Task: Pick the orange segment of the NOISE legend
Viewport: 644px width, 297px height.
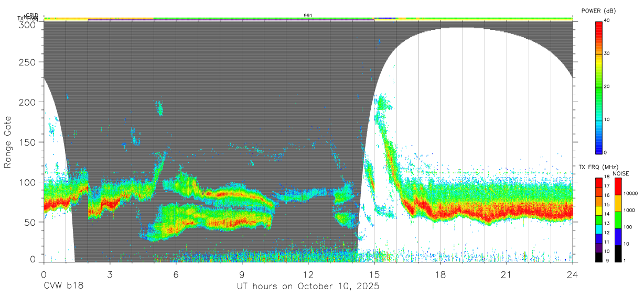Action: (x=618, y=203)
